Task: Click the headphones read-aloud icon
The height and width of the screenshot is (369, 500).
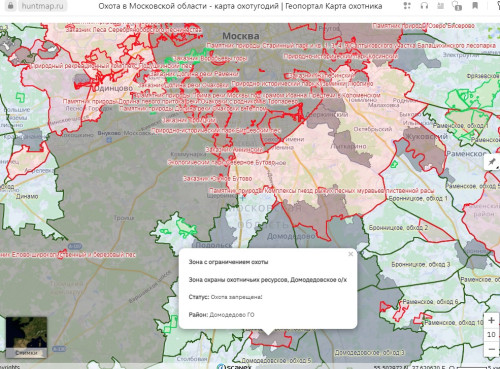Action: pyautogui.click(x=424, y=6)
